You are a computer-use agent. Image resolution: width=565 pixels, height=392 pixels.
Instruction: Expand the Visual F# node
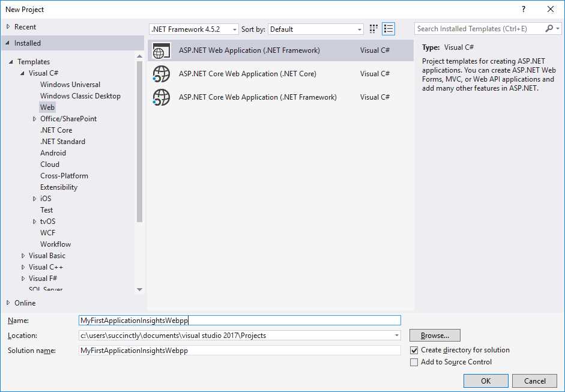pyautogui.click(x=23, y=279)
